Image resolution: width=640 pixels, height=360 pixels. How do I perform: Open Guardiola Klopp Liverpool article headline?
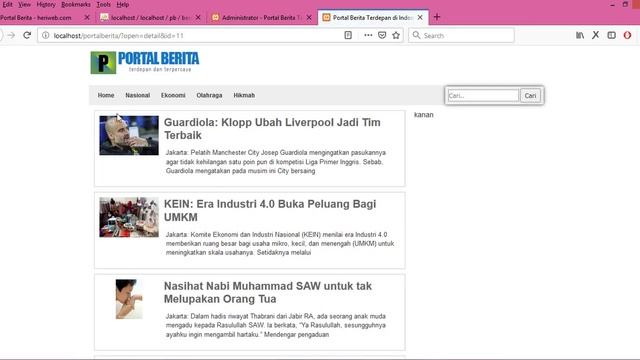click(272, 129)
